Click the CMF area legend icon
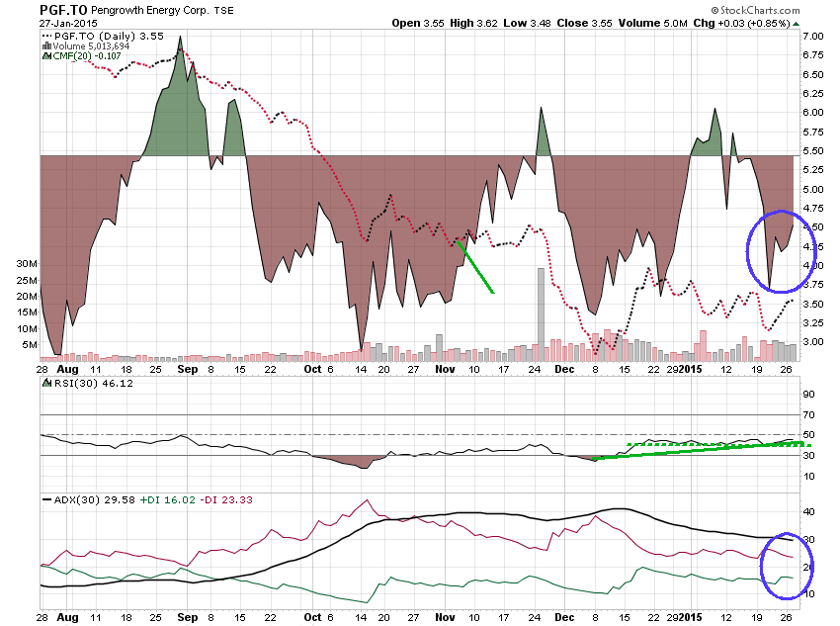The width and height of the screenshot is (840, 626). [46, 55]
